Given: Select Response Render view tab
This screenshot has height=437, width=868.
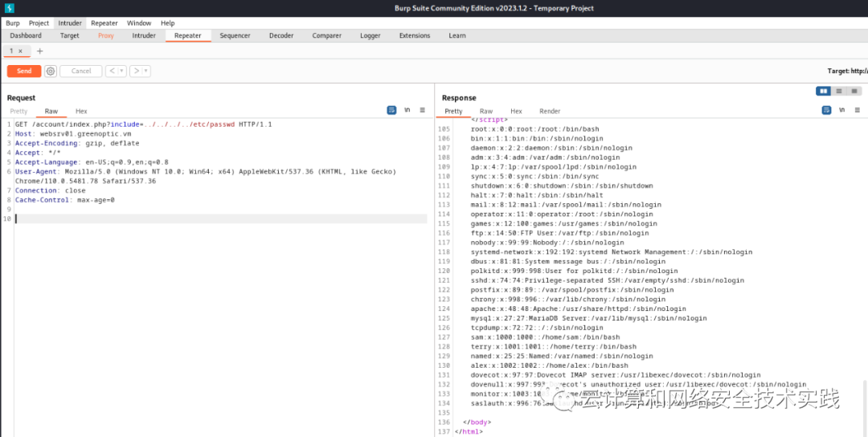Looking at the screenshot, I should pyautogui.click(x=550, y=111).
